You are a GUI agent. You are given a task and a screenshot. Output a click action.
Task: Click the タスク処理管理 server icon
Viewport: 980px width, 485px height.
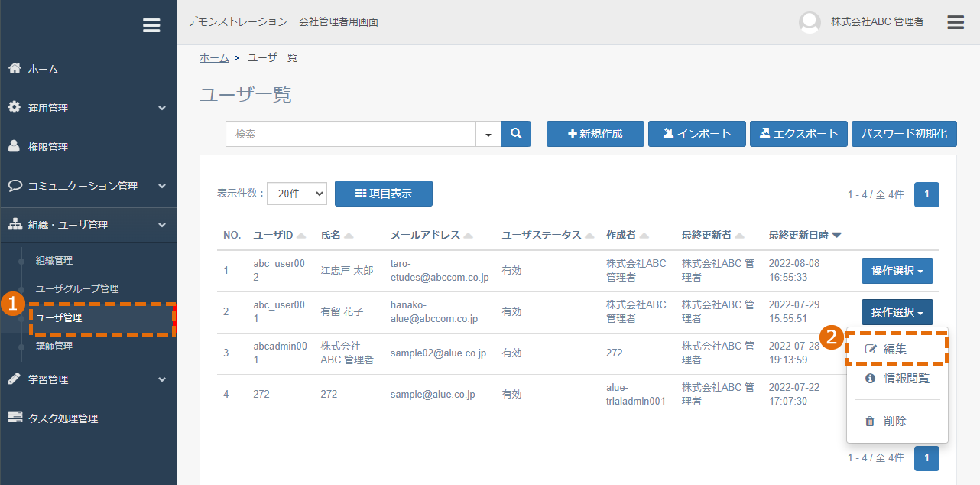pyautogui.click(x=15, y=418)
